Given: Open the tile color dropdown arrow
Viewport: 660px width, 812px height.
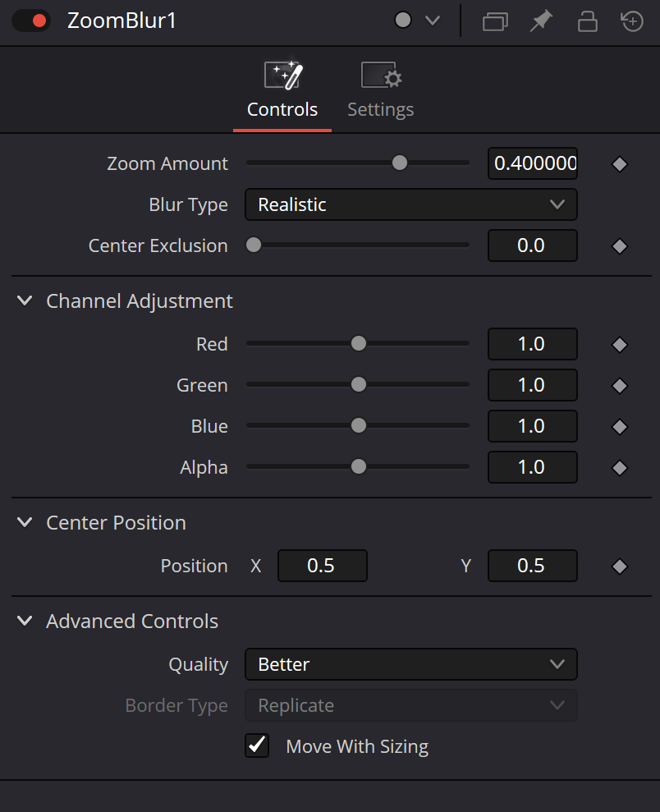Looking at the screenshot, I should 433,21.
